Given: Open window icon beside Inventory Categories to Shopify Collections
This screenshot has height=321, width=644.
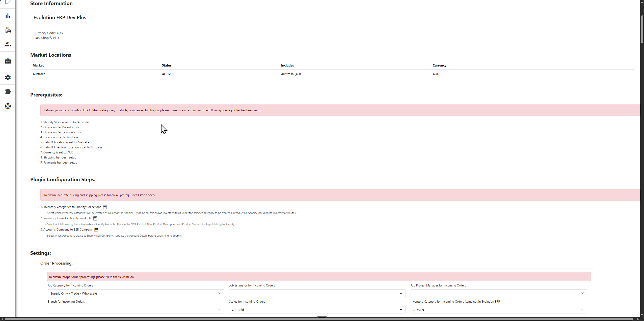Looking at the screenshot, I should point(105,207).
